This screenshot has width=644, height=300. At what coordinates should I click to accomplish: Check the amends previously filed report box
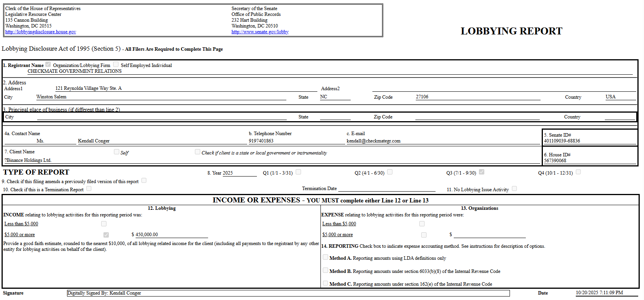[x=144, y=180]
